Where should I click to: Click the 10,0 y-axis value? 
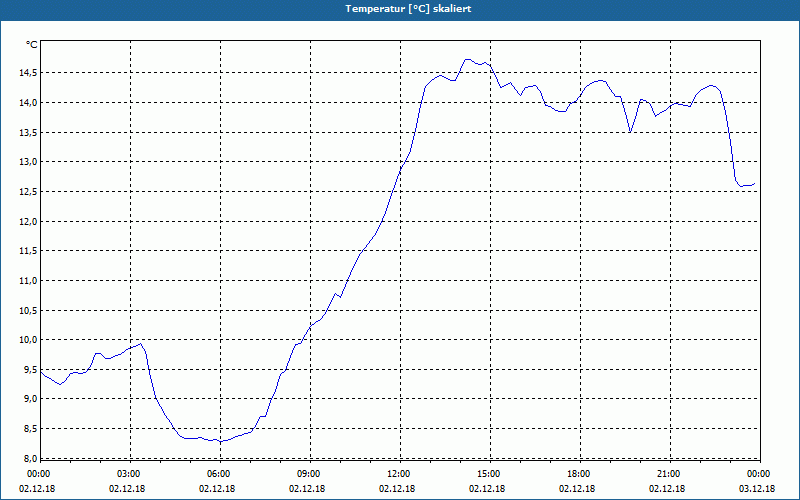coord(29,340)
